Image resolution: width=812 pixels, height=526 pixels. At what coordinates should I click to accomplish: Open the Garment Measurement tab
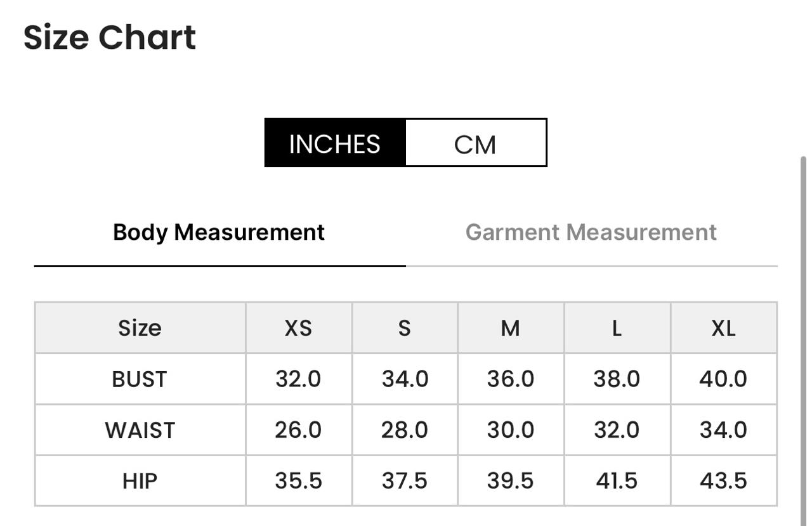tap(591, 232)
